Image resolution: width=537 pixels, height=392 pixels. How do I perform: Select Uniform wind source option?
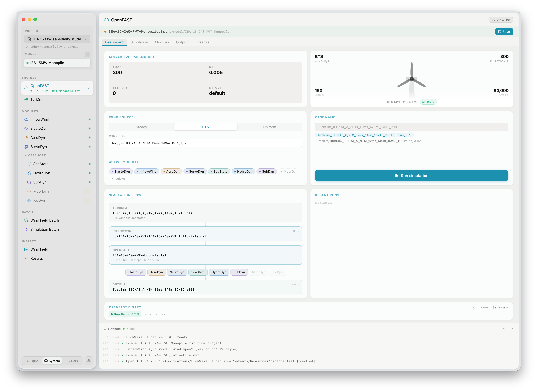point(269,127)
